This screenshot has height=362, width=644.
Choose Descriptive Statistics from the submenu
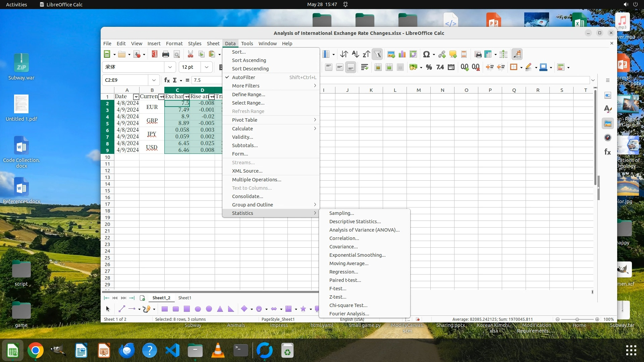[355, 222]
